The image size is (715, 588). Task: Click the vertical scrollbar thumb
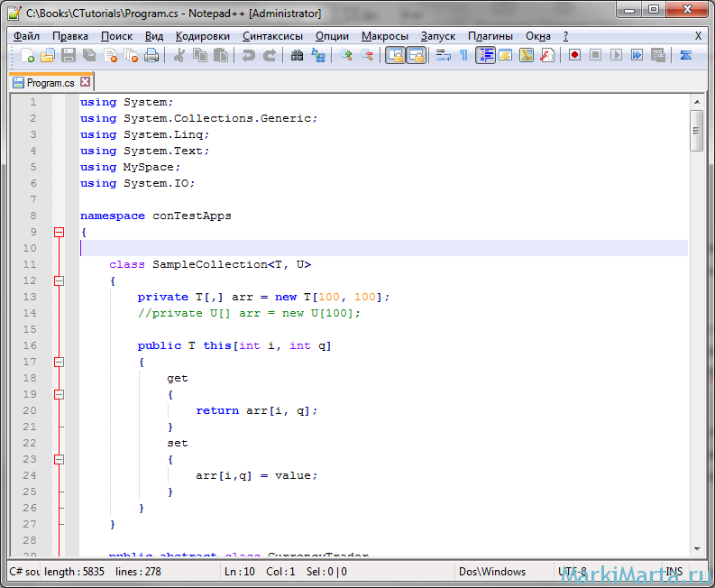696,131
